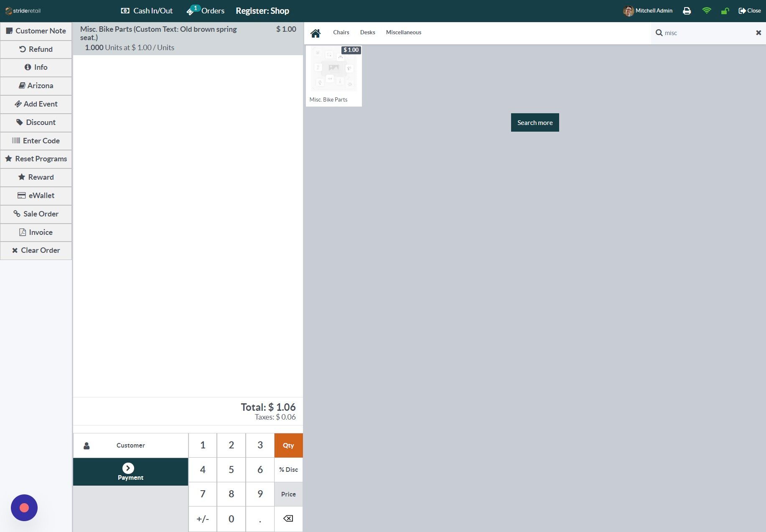Tap numpad key 6
Viewport: 766px width, 532px height.
260,470
